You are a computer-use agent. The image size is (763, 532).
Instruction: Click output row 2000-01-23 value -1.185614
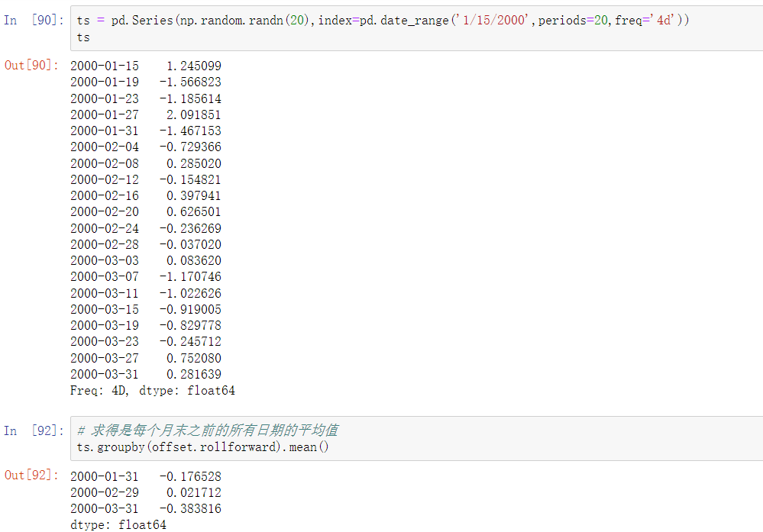click(x=146, y=98)
